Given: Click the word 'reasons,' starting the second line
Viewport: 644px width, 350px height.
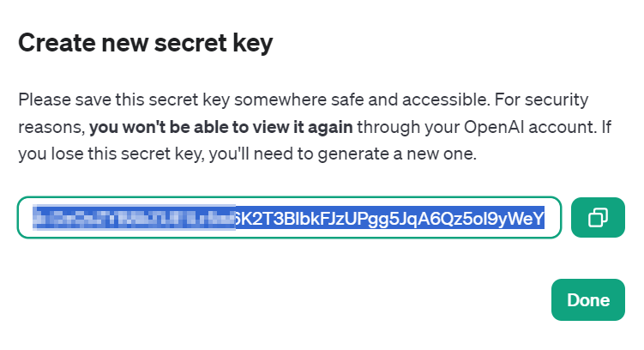Looking at the screenshot, I should [x=51, y=128].
